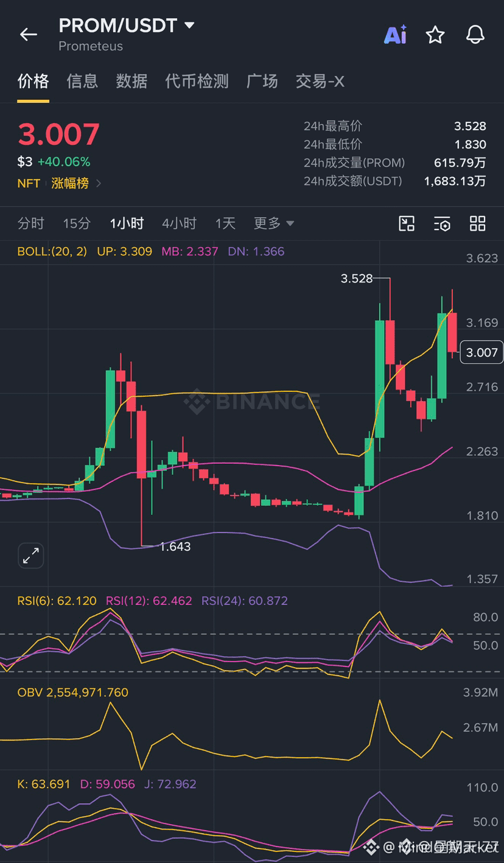The image size is (504, 863).
Task: Tap the K: 63.691 value
Action: [x=44, y=784]
